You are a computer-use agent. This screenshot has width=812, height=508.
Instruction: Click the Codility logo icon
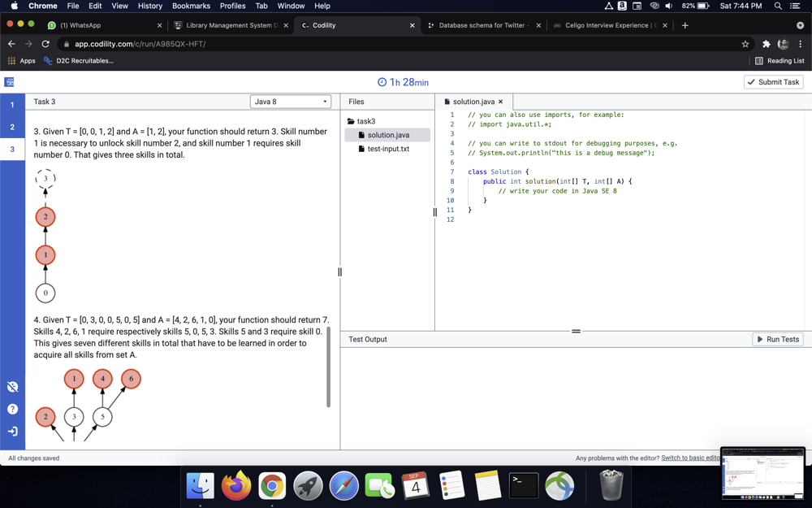point(9,82)
